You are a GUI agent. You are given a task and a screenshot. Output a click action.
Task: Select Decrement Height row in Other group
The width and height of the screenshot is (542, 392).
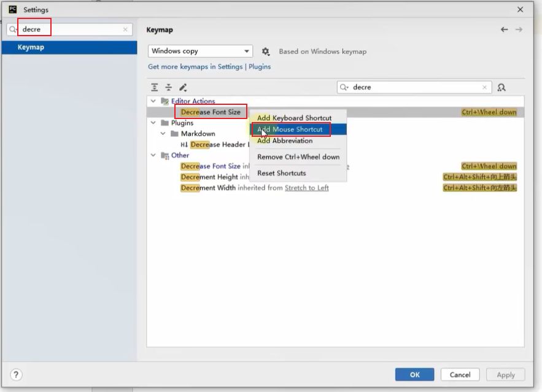pos(209,177)
